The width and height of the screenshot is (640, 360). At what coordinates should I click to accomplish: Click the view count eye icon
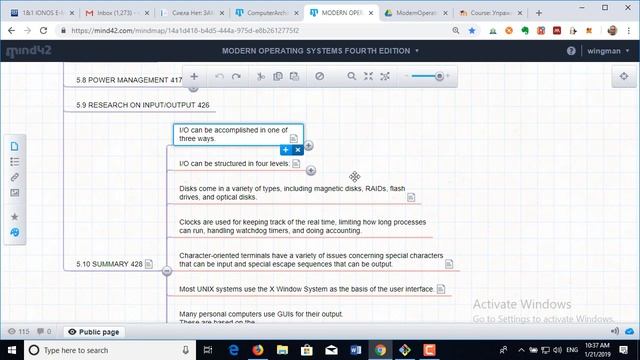pos(12,331)
